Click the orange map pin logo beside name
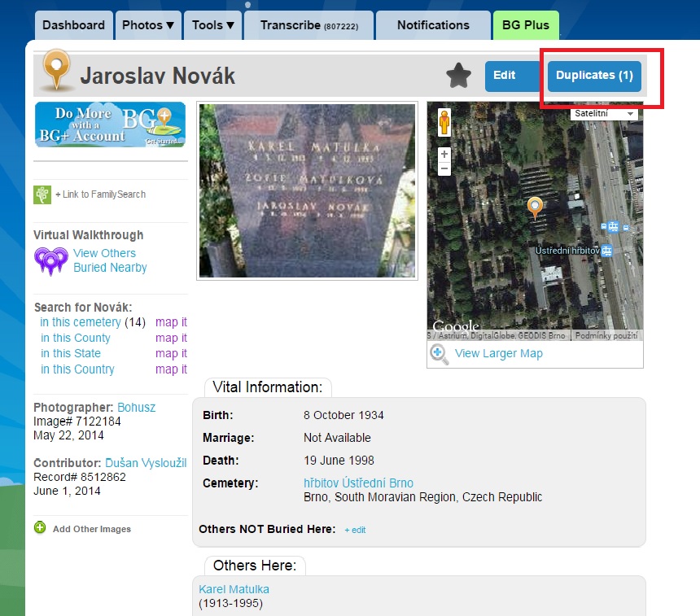Image resolution: width=700 pixels, height=616 pixels. (56, 71)
